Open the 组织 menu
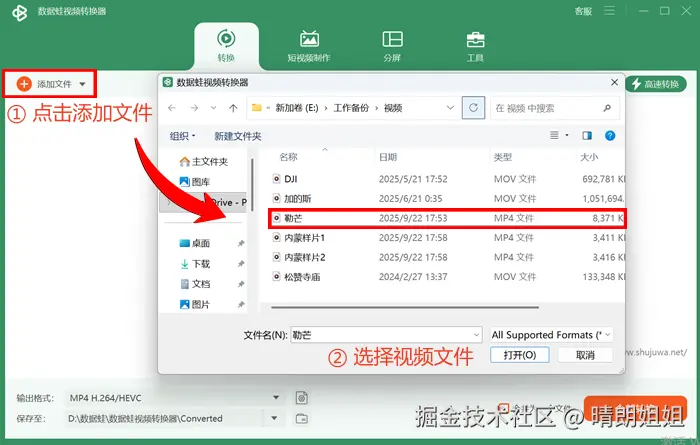 tap(182, 136)
